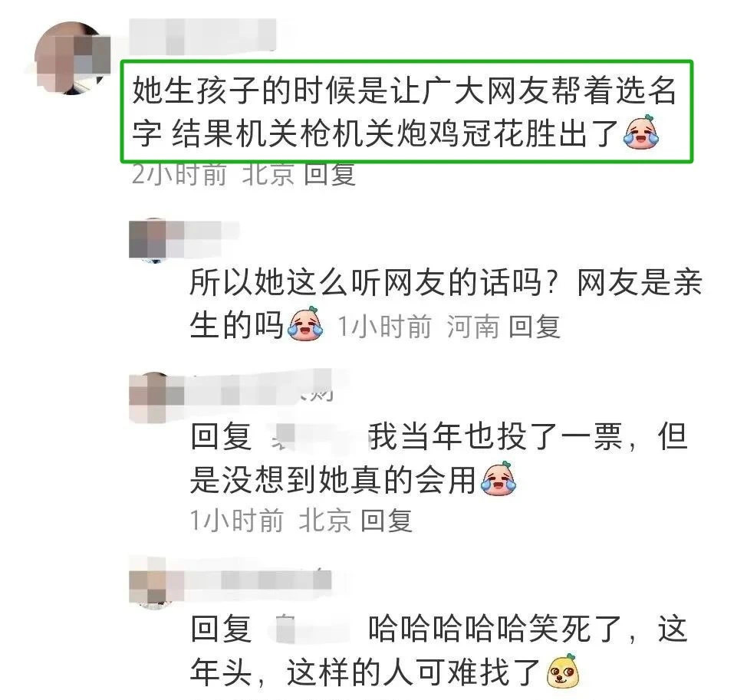Tap 回复 under 我当年也投了一票 reply

(x=387, y=520)
